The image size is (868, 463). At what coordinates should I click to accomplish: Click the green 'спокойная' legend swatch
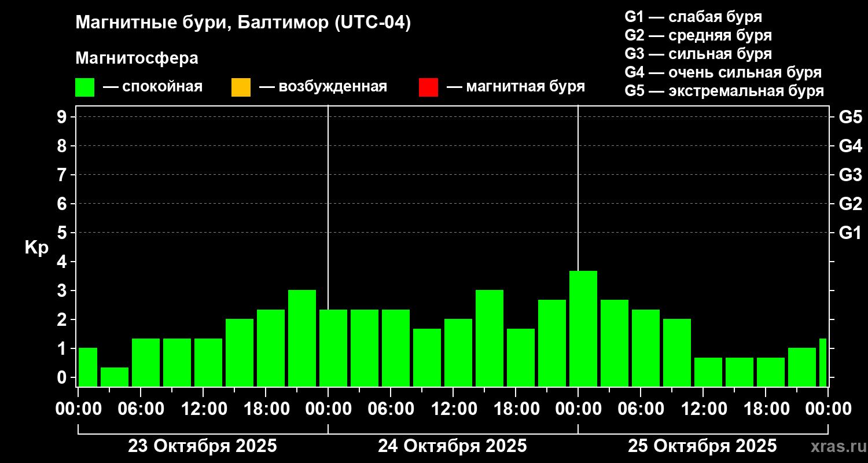[x=84, y=87]
